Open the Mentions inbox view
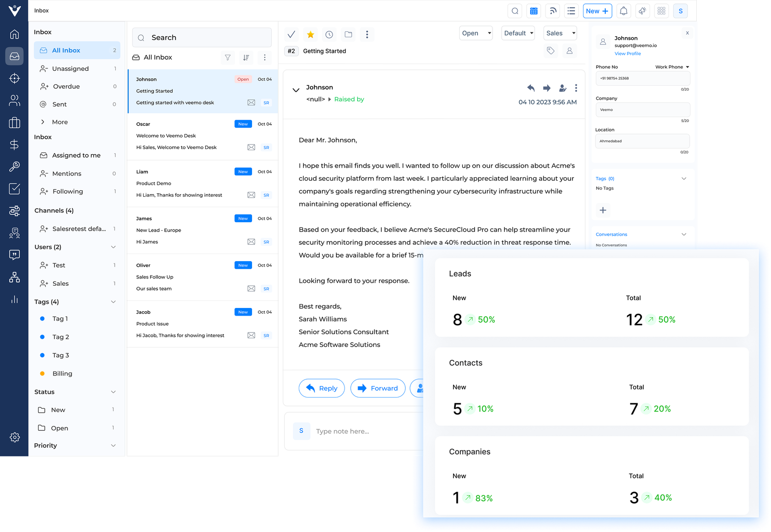The height and width of the screenshot is (532, 771). click(77, 173)
